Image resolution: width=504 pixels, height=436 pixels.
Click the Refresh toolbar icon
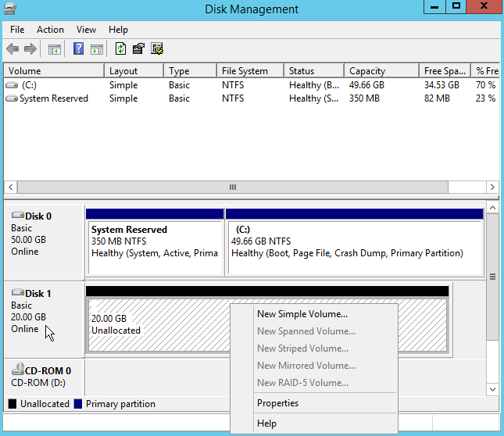120,49
